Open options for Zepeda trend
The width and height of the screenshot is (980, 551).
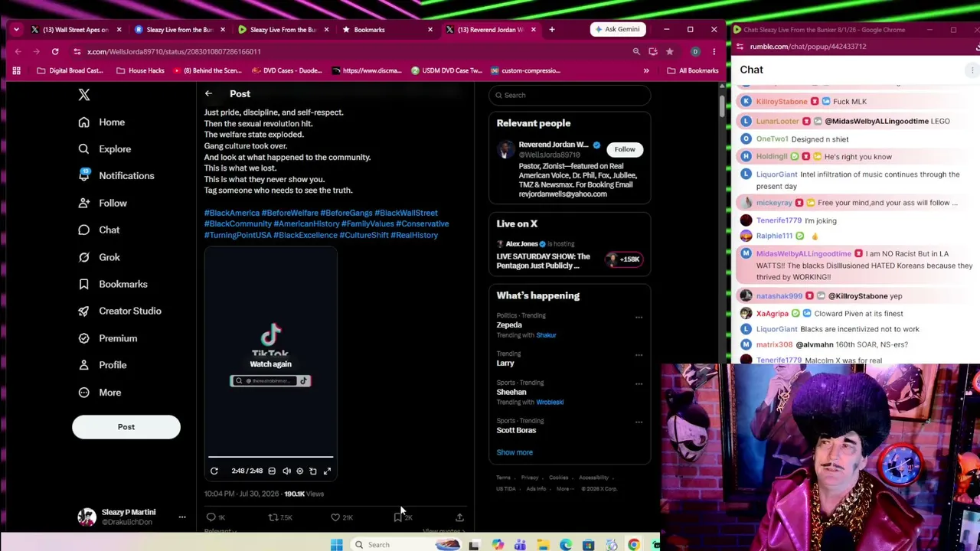click(639, 317)
